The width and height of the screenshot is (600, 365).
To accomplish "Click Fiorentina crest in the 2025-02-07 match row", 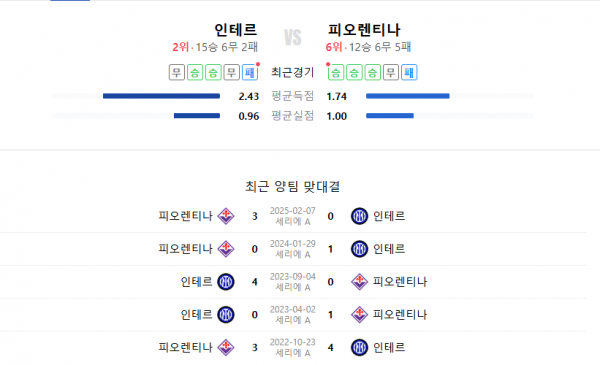I will 226,216.
